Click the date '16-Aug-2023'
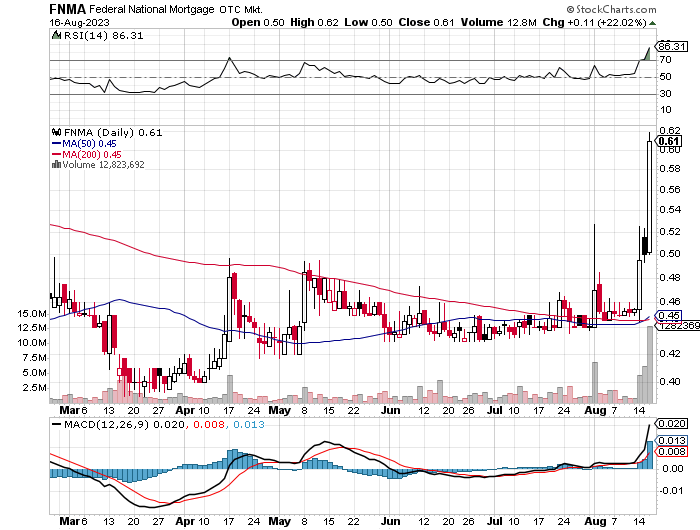 [x=79, y=22]
